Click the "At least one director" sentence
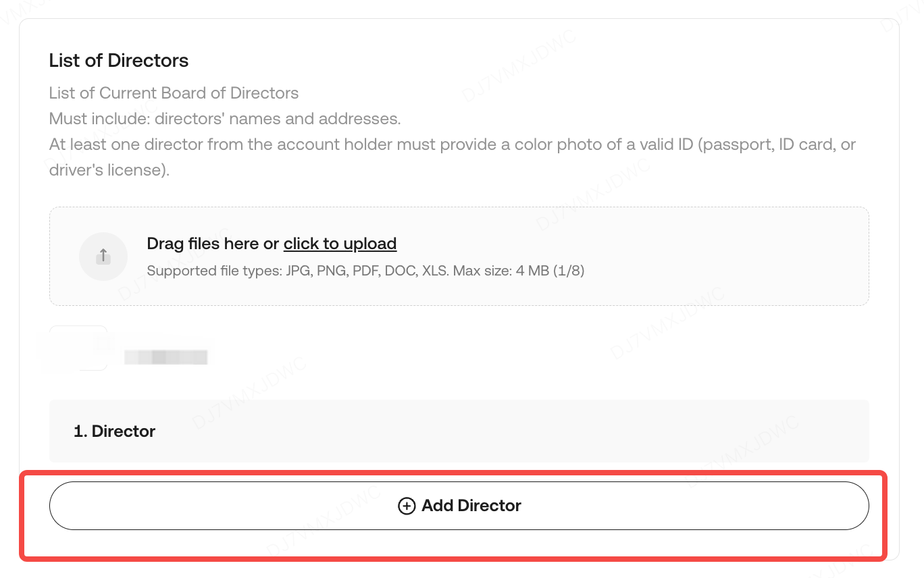The width and height of the screenshot is (924, 578). tap(203, 144)
